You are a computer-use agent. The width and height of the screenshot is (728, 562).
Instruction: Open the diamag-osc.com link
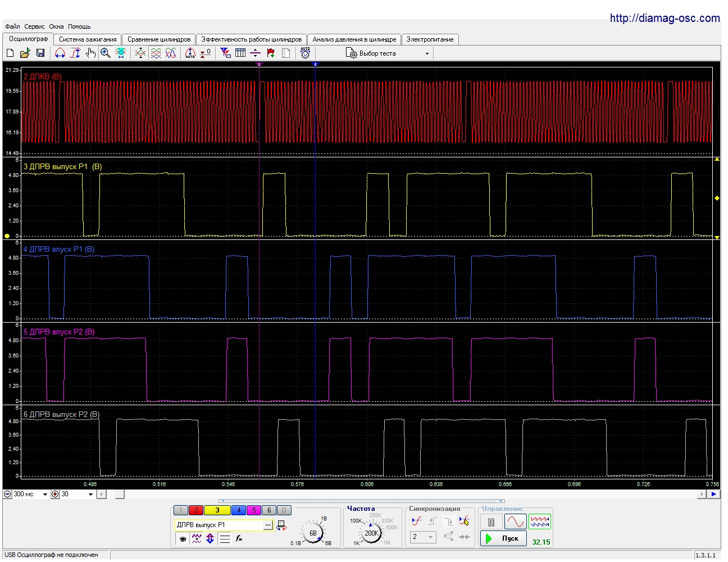coord(665,18)
